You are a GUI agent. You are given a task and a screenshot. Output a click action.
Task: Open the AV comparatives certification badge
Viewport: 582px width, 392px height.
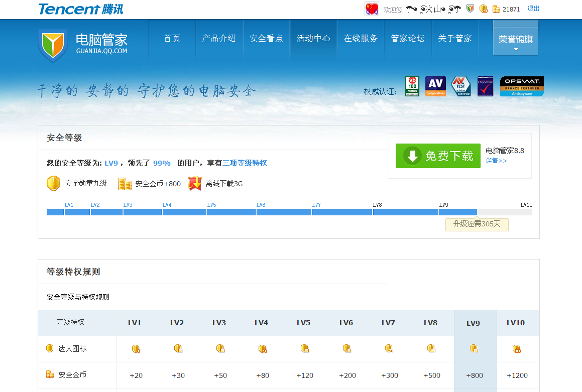pyautogui.click(x=435, y=86)
